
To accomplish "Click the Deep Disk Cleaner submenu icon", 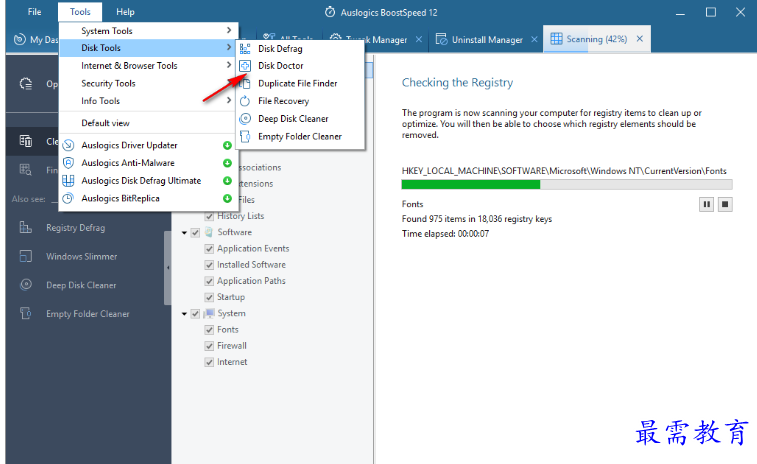I will 245,119.
